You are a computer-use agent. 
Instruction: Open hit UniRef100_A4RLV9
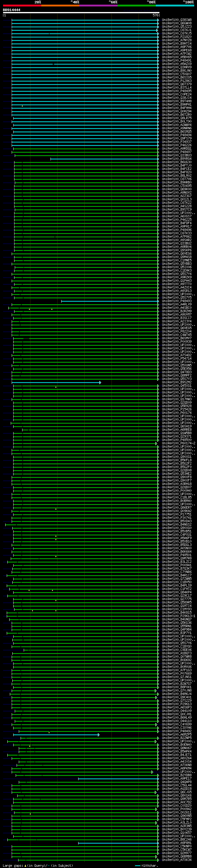tap(177, 304)
